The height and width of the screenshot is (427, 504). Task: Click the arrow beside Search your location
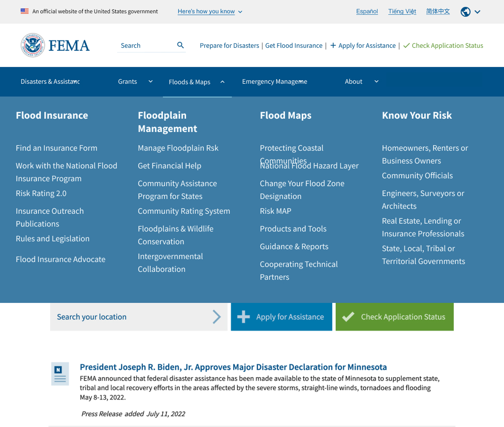coord(217,317)
